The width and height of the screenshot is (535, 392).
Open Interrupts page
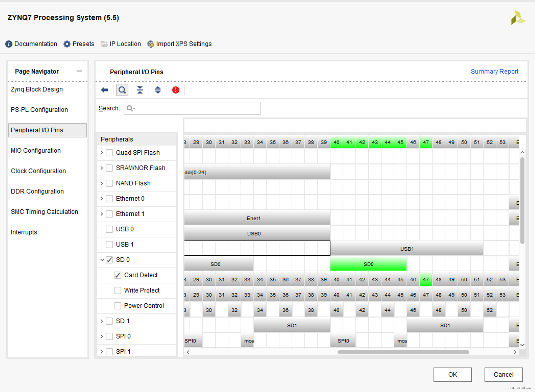(x=24, y=232)
